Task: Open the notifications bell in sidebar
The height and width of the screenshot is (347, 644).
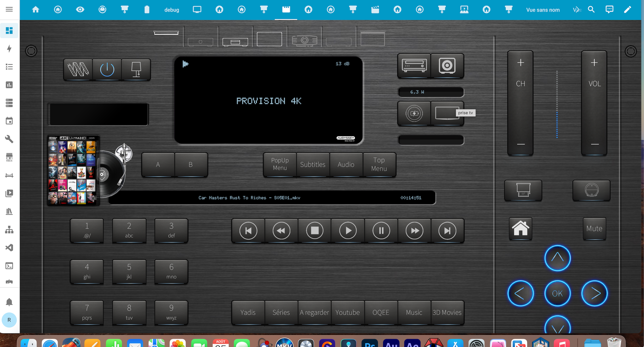Action: point(9,302)
